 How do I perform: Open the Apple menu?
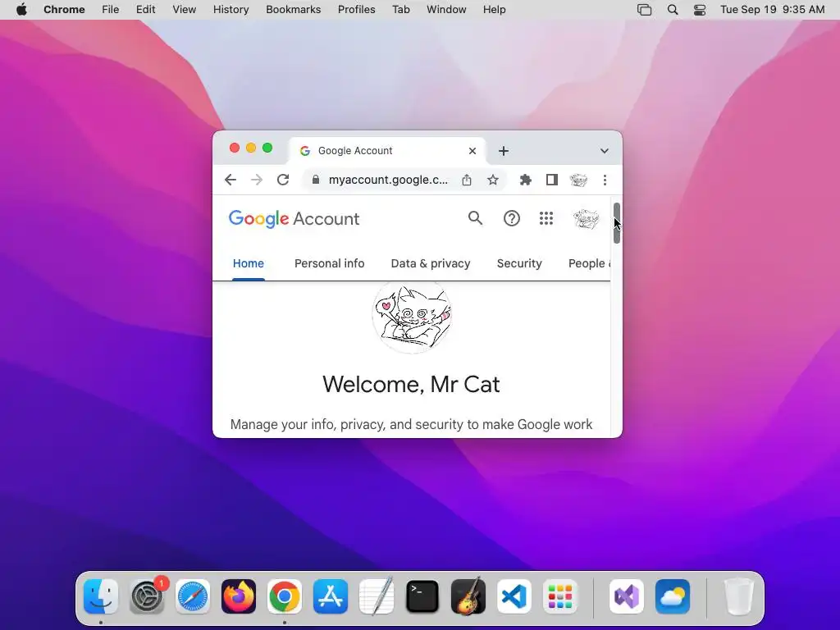pos(21,10)
